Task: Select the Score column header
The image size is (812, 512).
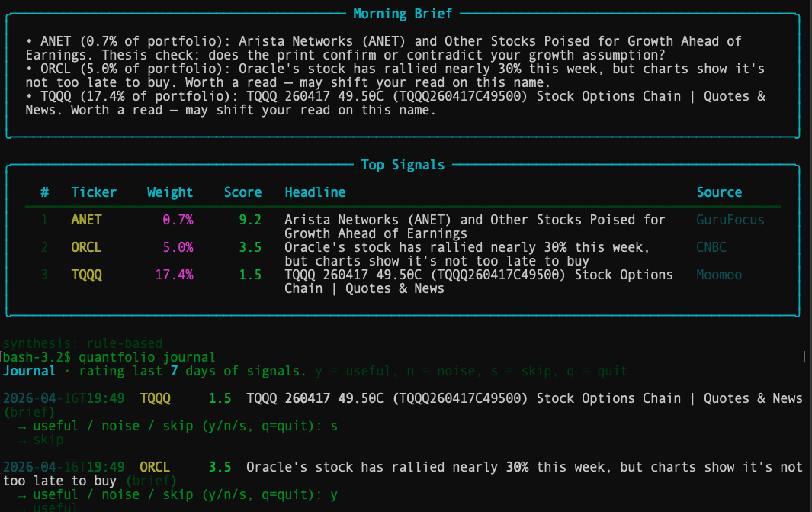Action: 242,192
